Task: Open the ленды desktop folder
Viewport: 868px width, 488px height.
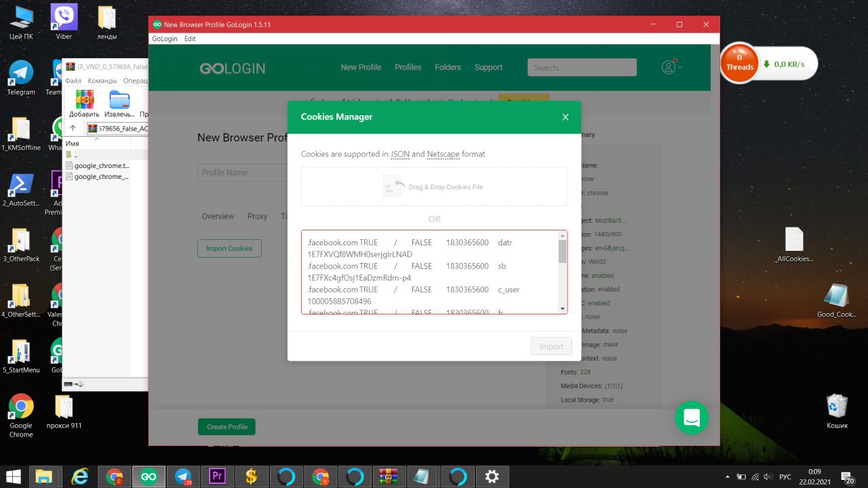Action: [106, 22]
